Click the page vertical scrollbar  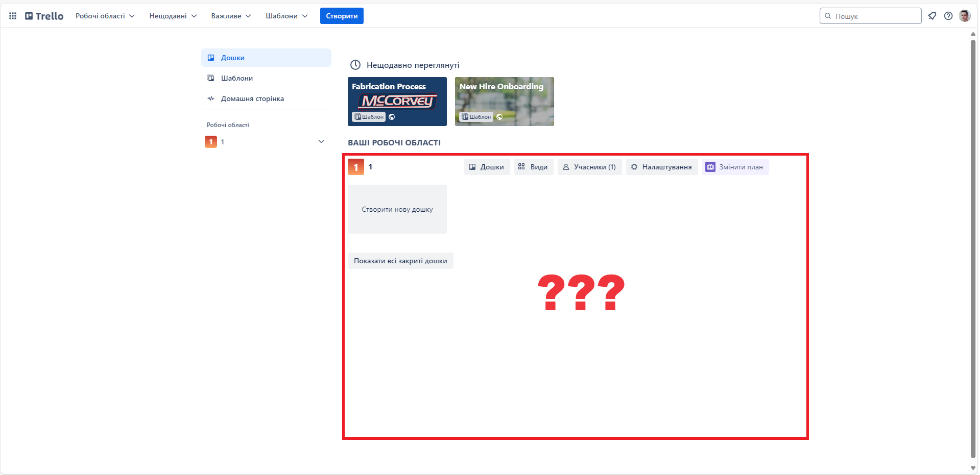tap(973, 249)
